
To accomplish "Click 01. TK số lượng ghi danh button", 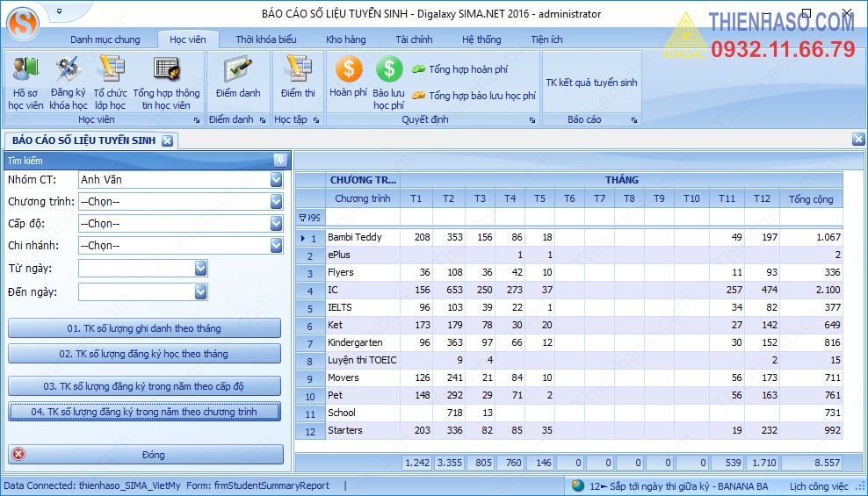I will point(144,328).
